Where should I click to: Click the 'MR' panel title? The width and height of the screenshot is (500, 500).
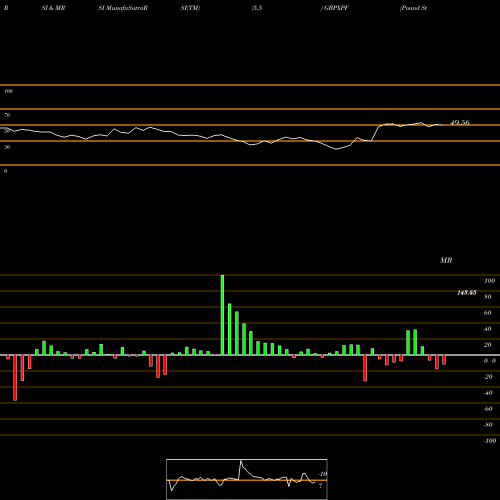[446, 260]
